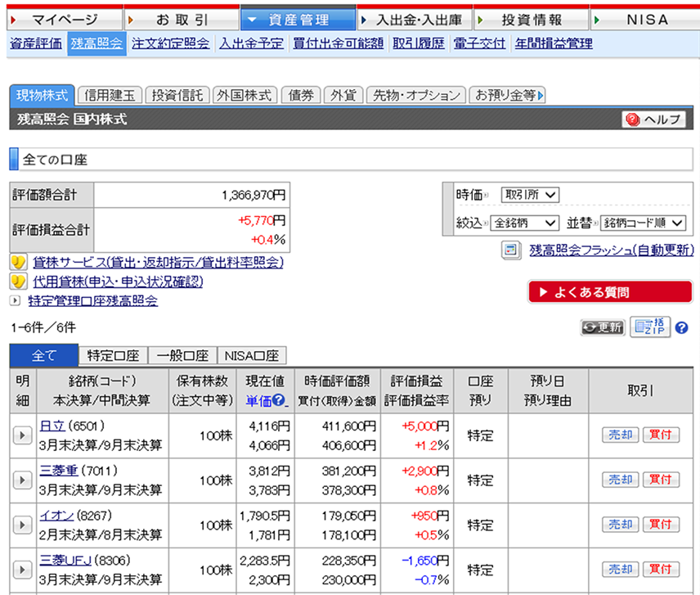Image resolution: width=700 pixels, height=595 pixels.
Task: Open the 特定管理口座残高照会 link
Action: click(x=92, y=300)
